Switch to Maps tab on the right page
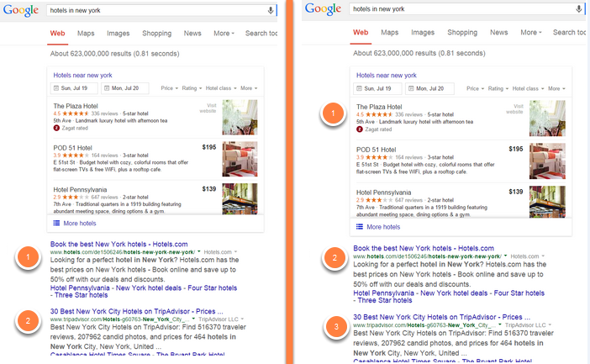Image resolution: width=590 pixels, height=364 pixels. 389,33
